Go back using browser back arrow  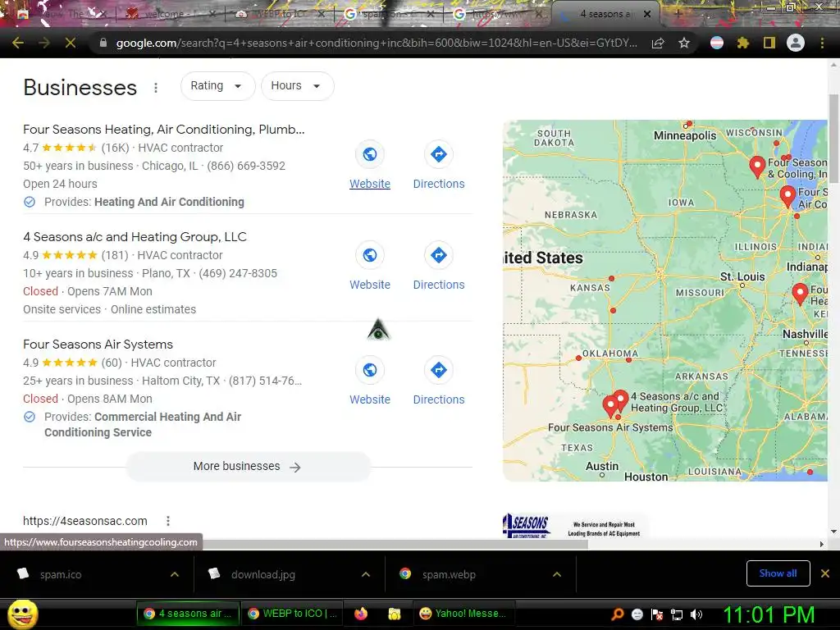click(18, 43)
